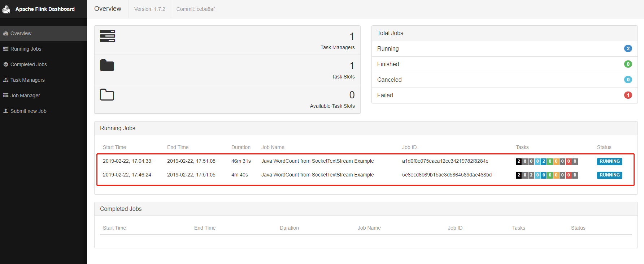Viewport: 644px width, 264px height.
Task: Click the Overview page title in header
Action: (108, 9)
